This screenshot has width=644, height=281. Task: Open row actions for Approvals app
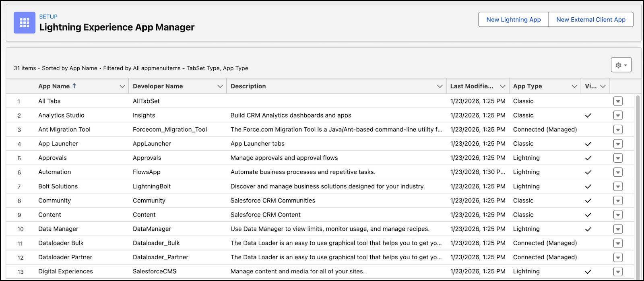[x=618, y=158]
